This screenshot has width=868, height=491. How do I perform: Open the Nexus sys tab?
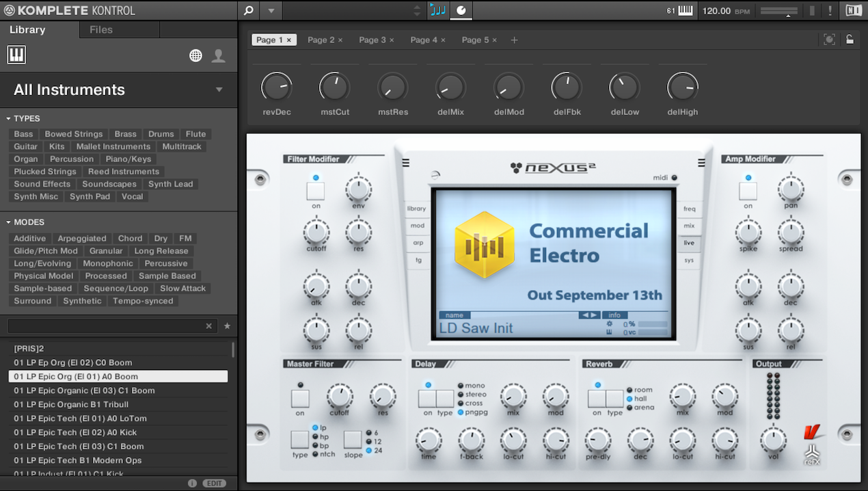(x=689, y=261)
